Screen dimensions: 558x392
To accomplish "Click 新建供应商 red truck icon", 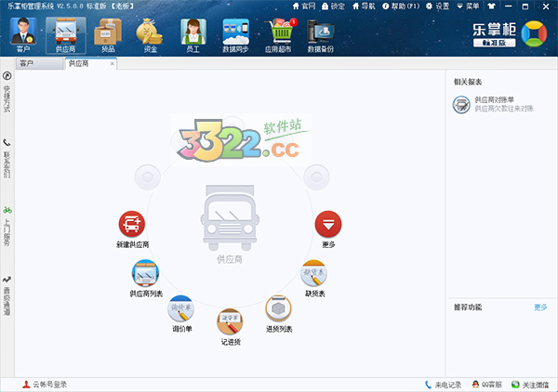I will click(132, 224).
